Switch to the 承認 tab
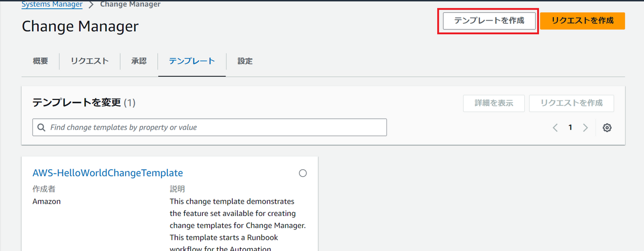Screen dimensions: 644x251 [x=138, y=61]
